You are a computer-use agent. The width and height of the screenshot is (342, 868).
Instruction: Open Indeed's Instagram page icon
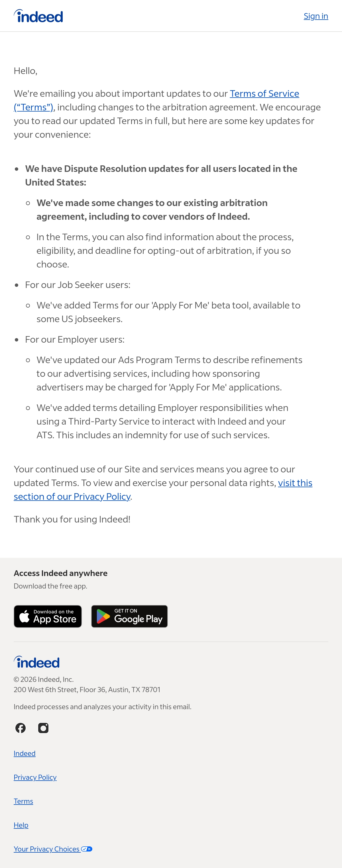pyautogui.click(x=43, y=728)
